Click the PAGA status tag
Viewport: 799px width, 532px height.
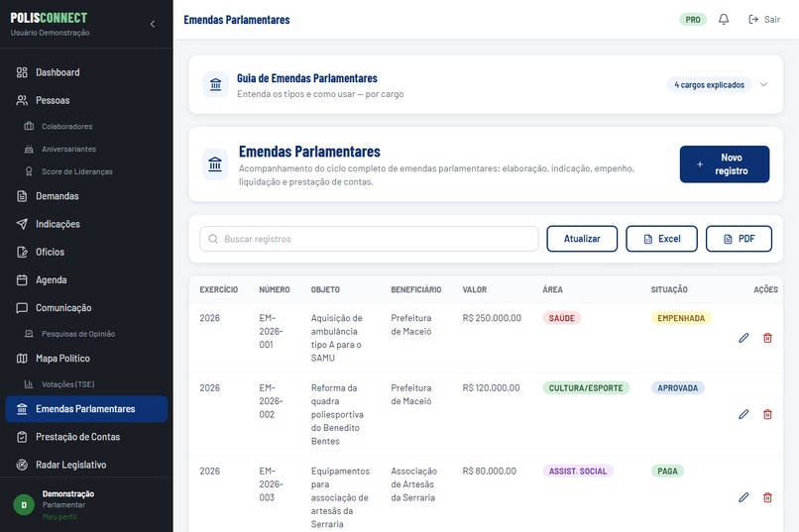(667, 472)
